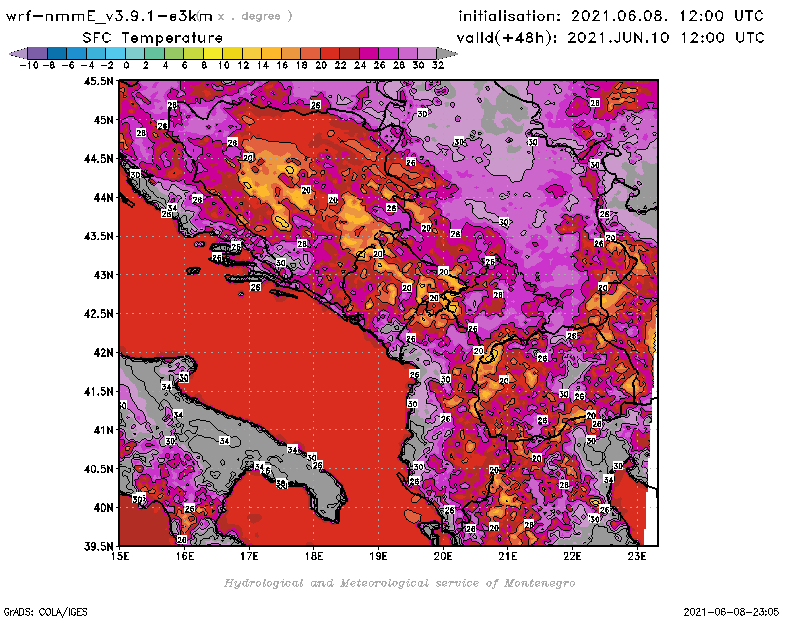Click the longitude label '22E'
800x618 pixels.
pyautogui.click(x=572, y=557)
